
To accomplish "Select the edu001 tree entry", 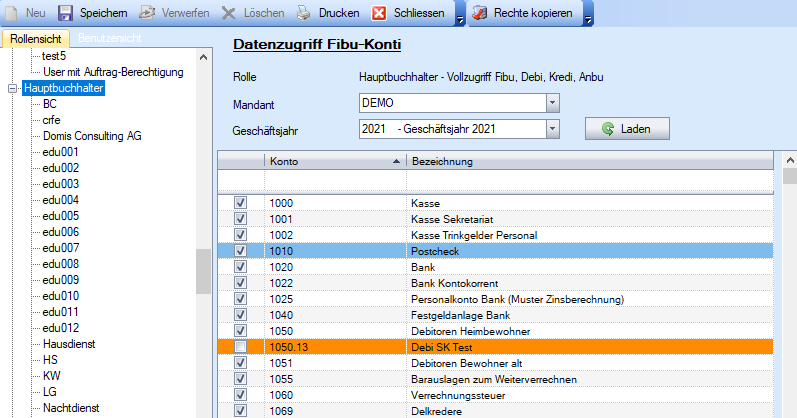I will tap(60, 152).
